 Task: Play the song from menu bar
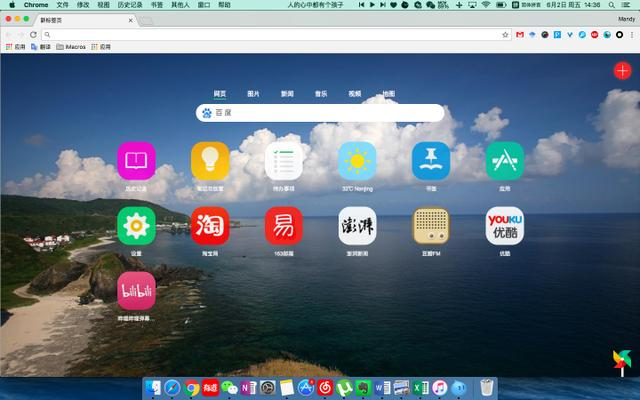tap(372, 5)
